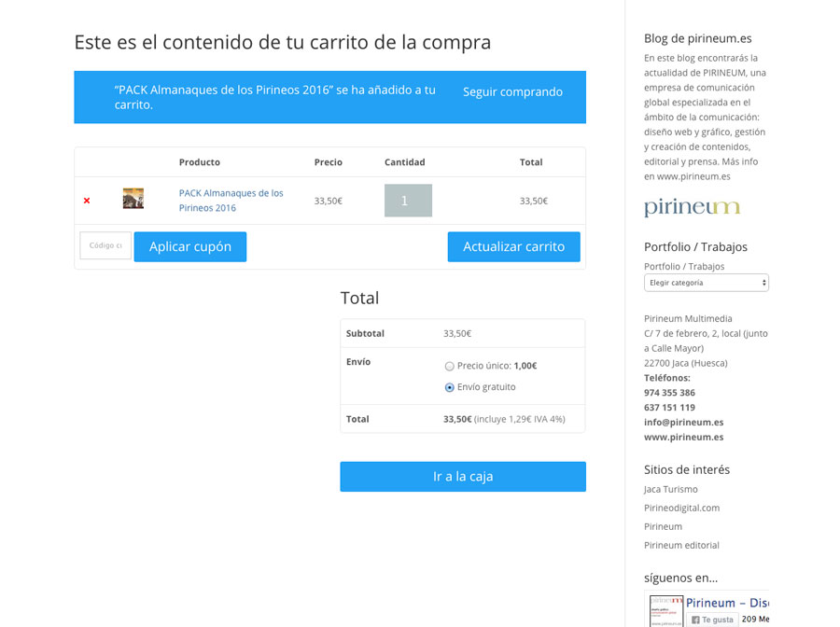Click the pirineum logo in the sidebar
The image size is (840, 627).
click(693, 207)
